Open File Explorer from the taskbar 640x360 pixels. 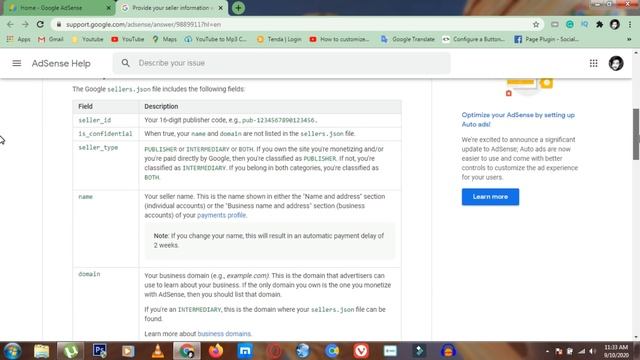pyautogui.click(x=41, y=351)
